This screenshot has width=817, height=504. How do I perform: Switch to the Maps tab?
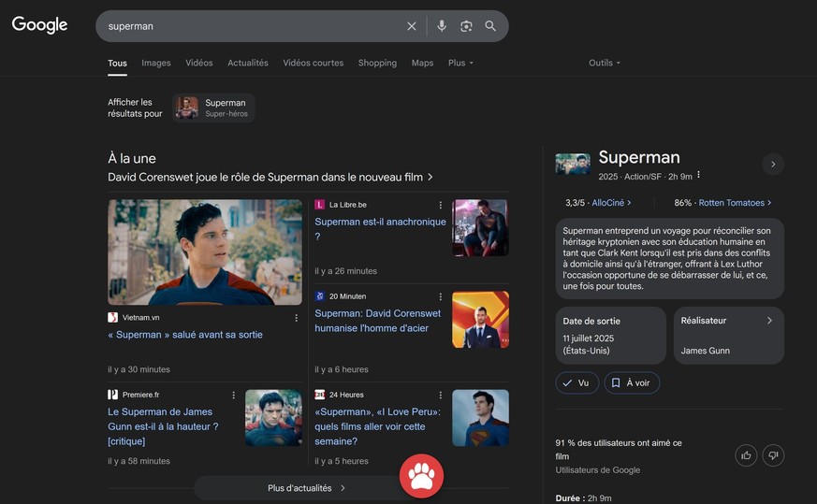(x=422, y=63)
